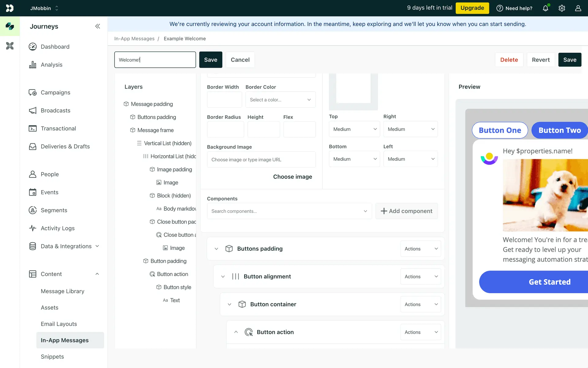Open Actions dropdown for Button container
Viewport: 588px width, 368px height.
pos(420,304)
